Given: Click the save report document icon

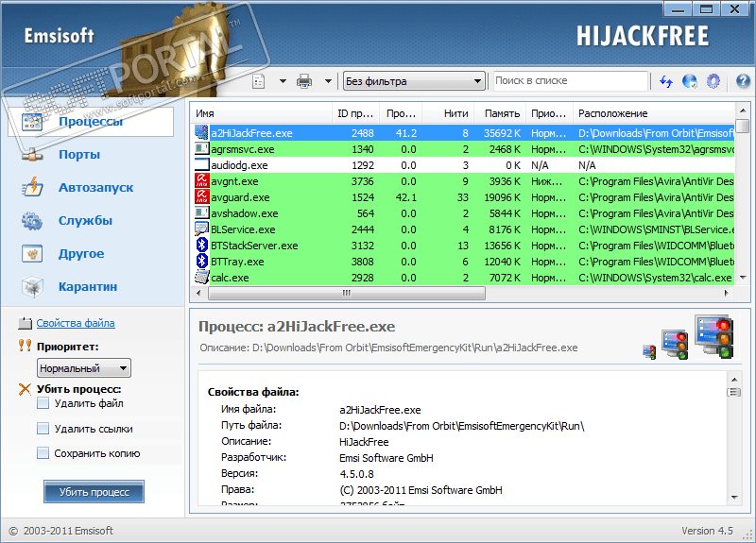Looking at the screenshot, I should [x=259, y=81].
